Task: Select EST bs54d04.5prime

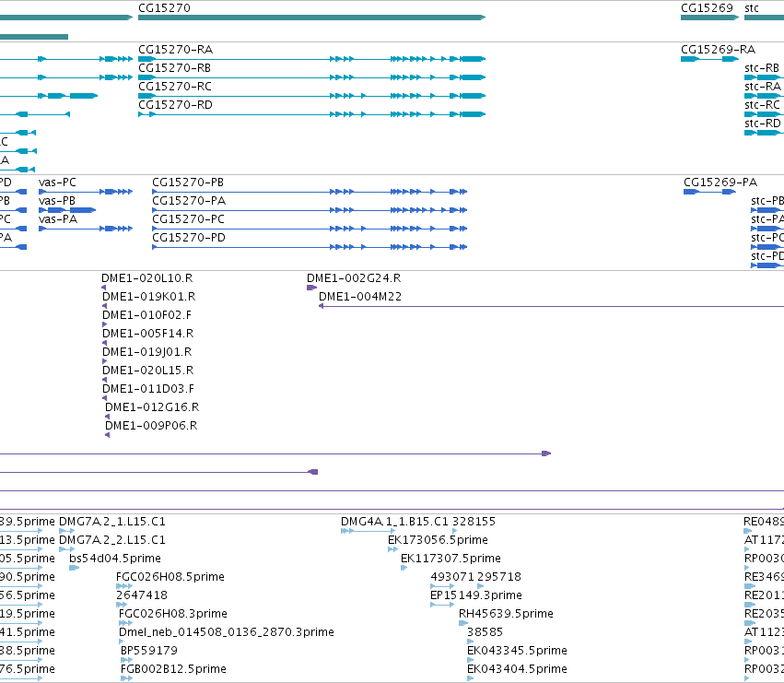Action: click(115, 559)
